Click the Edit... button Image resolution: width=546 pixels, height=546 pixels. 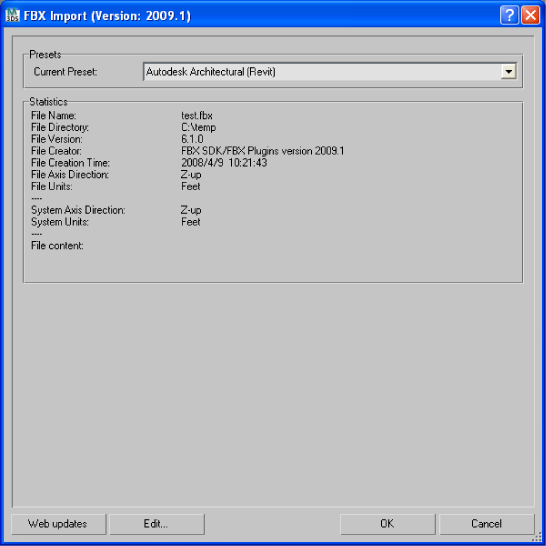pos(157,524)
